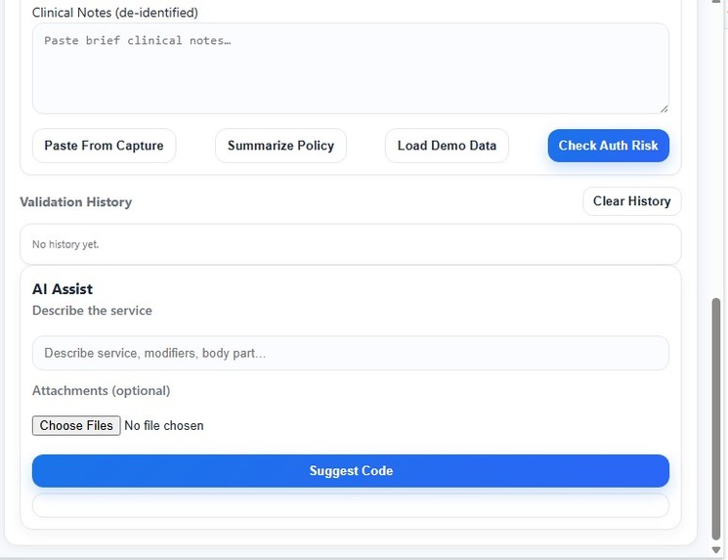
Task: Click the Suggest Code button
Action: click(x=351, y=471)
